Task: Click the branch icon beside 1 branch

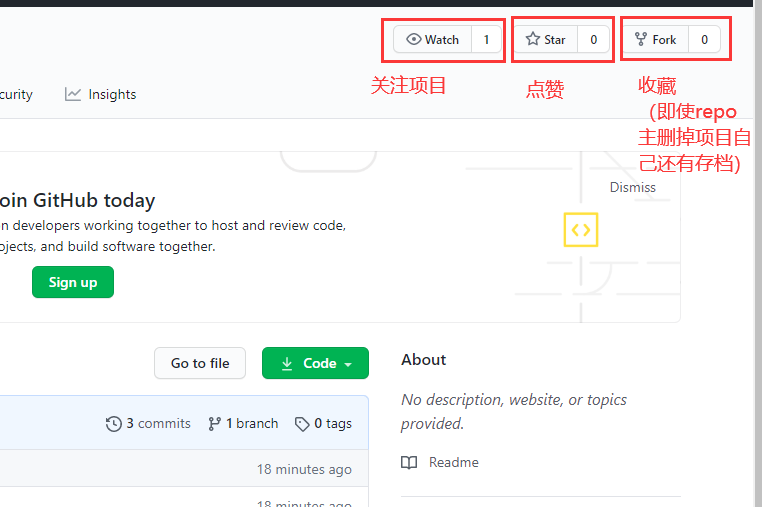Action: (x=214, y=424)
